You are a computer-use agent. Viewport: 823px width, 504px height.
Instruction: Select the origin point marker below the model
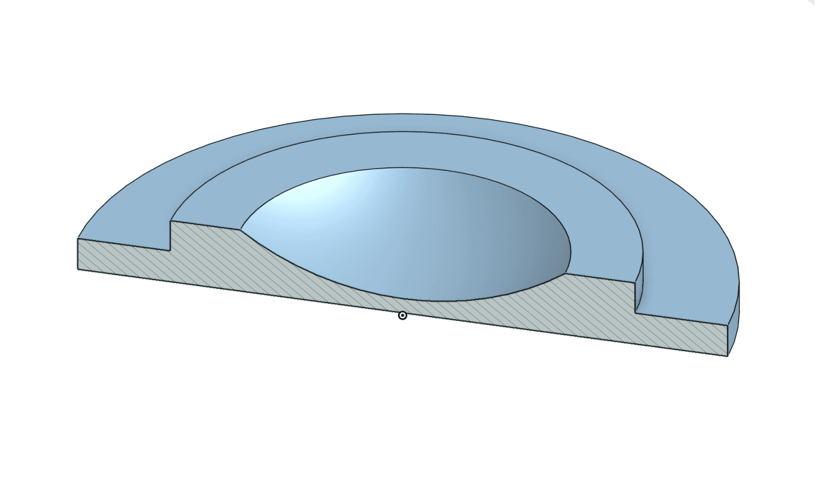(402, 316)
